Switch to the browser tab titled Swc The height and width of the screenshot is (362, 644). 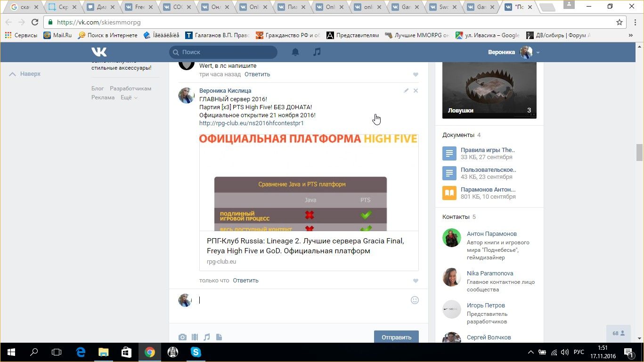click(x=444, y=7)
